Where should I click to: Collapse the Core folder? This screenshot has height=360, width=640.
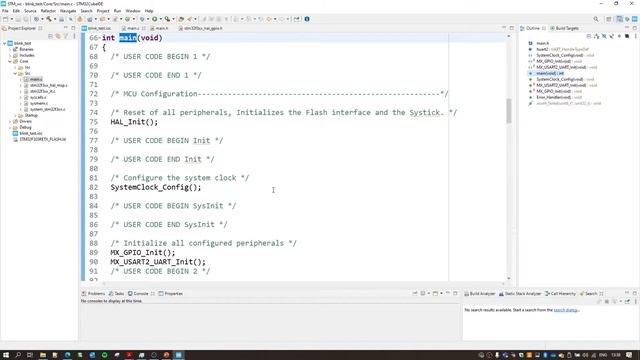tap(10, 61)
